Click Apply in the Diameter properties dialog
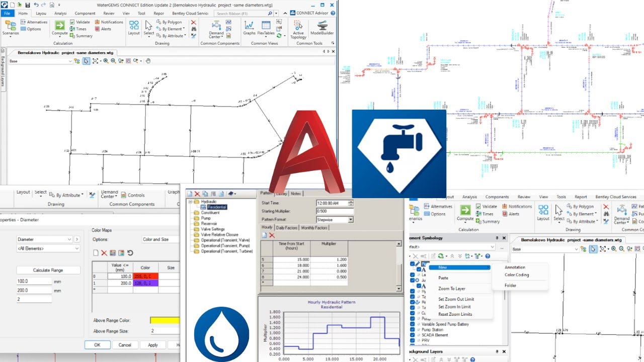The image size is (644, 362). [x=153, y=345]
